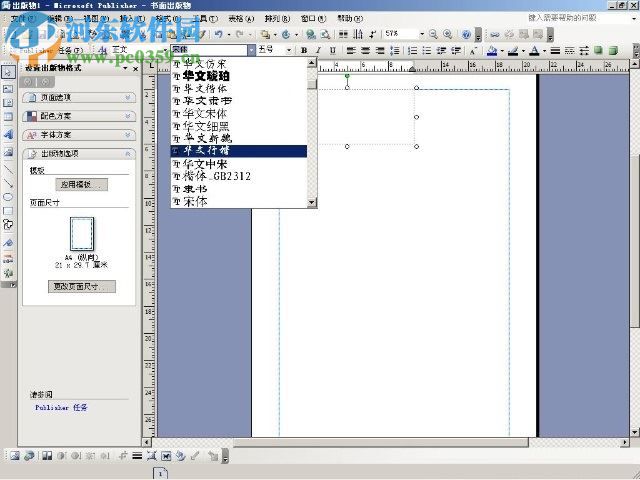The width and height of the screenshot is (640, 480).
Task: Choose font 宋体 in list
Action: click(x=239, y=201)
